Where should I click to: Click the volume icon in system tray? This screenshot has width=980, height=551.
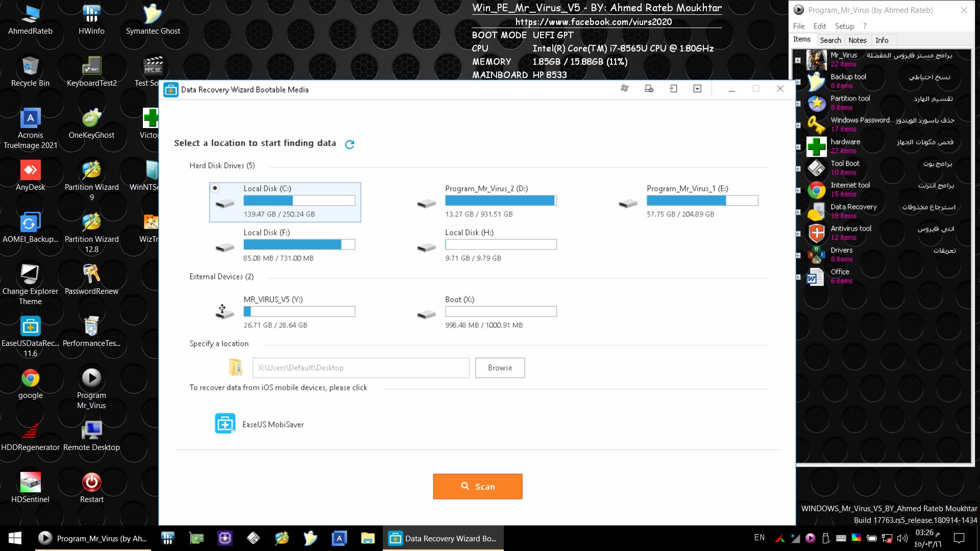point(902,538)
